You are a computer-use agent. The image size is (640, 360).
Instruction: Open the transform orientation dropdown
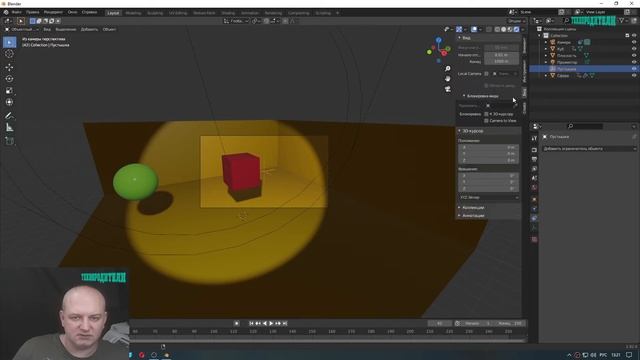click(236, 21)
